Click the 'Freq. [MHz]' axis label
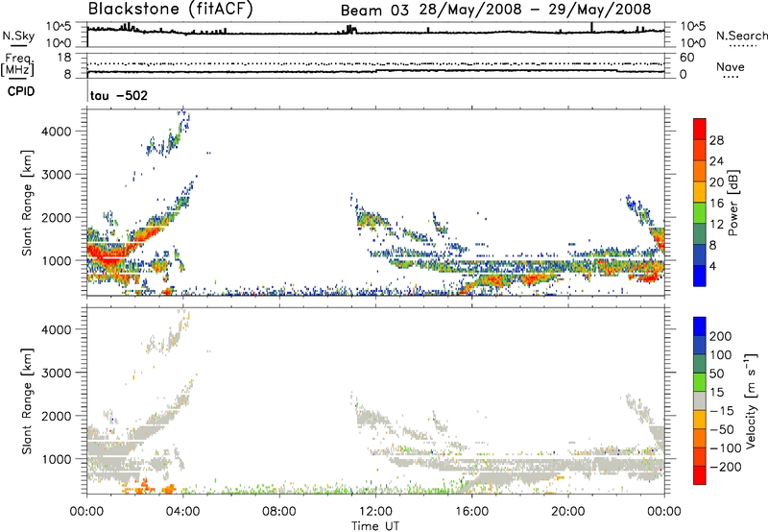768x532 pixels. (x=17, y=64)
